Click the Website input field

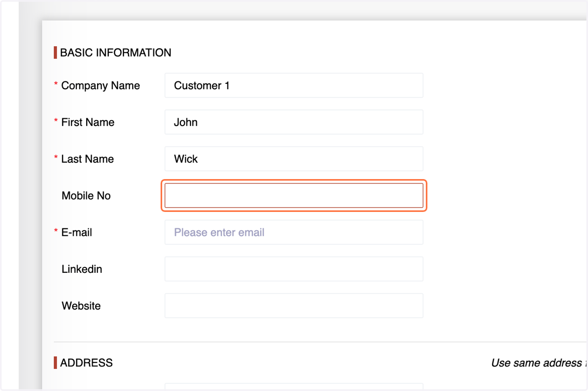[294, 306]
